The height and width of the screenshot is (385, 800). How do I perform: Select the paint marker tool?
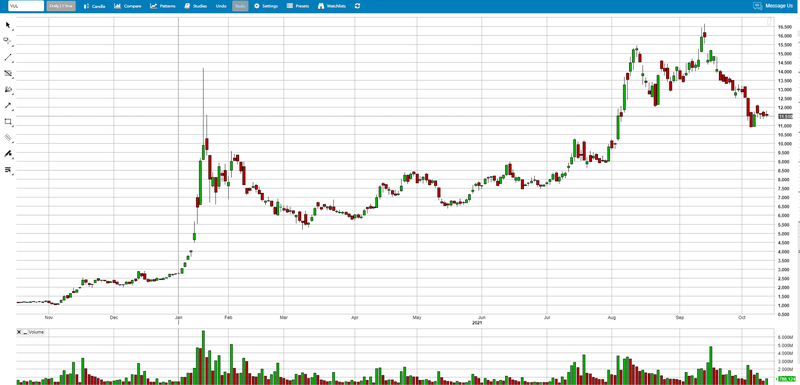click(x=8, y=153)
